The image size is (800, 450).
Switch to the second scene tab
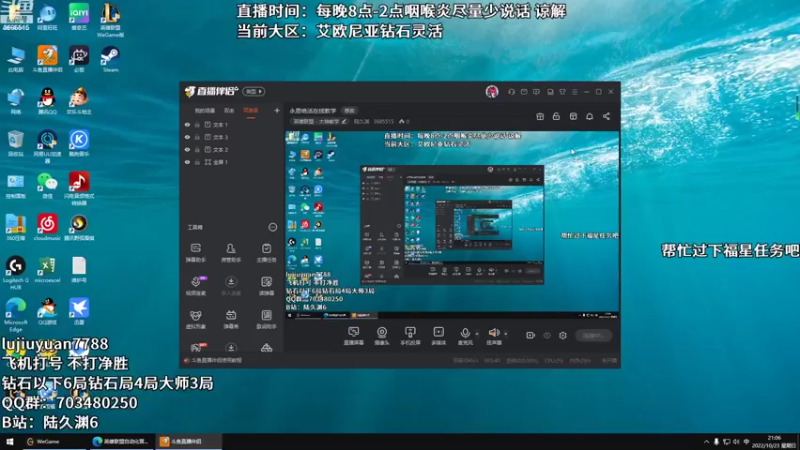229,110
